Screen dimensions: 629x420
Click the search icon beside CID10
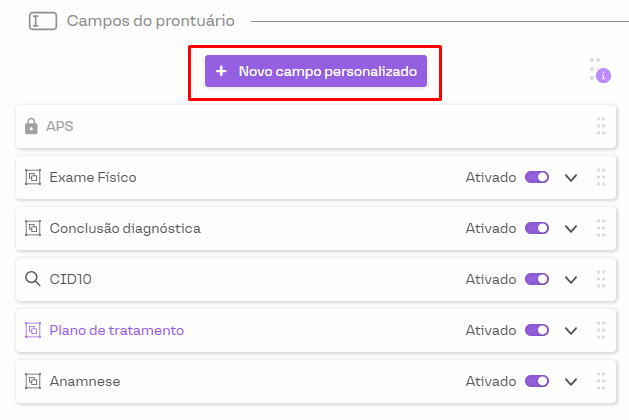pos(33,279)
